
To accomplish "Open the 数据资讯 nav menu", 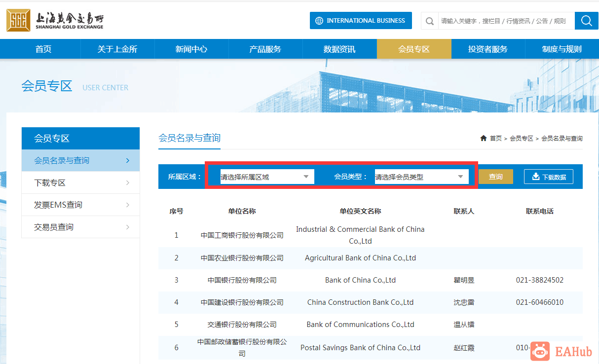I will tap(339, 49).
